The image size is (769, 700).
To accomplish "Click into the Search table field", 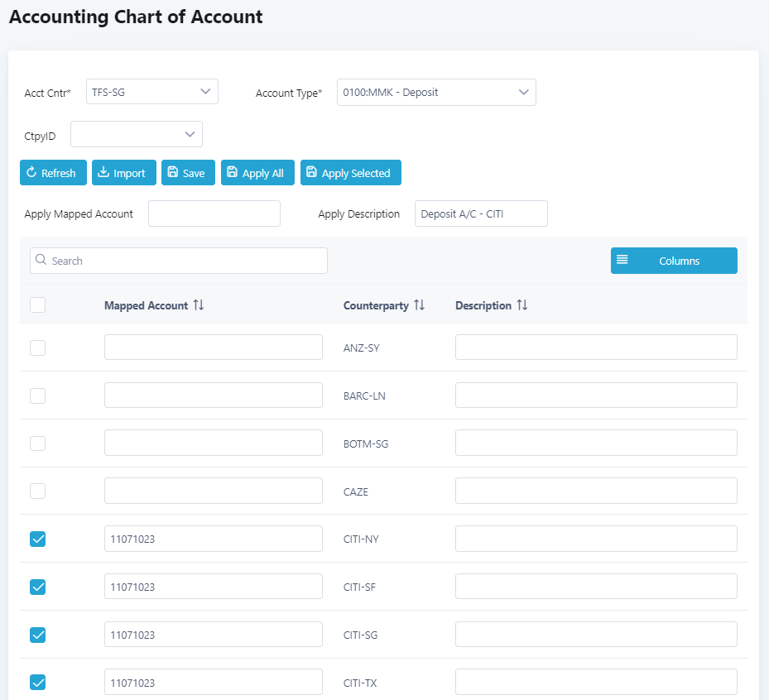I will [x=179, y=261].
